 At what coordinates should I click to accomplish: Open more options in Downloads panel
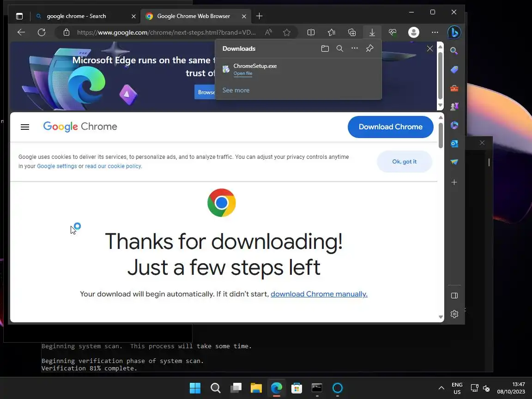pyautogui.click(x=355, y=48)
